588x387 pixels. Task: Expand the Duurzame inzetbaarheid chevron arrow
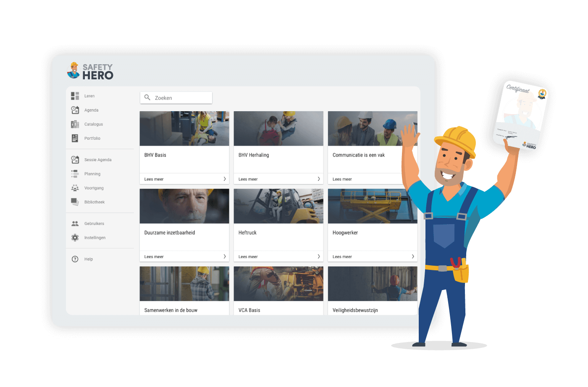coord(225,256)
